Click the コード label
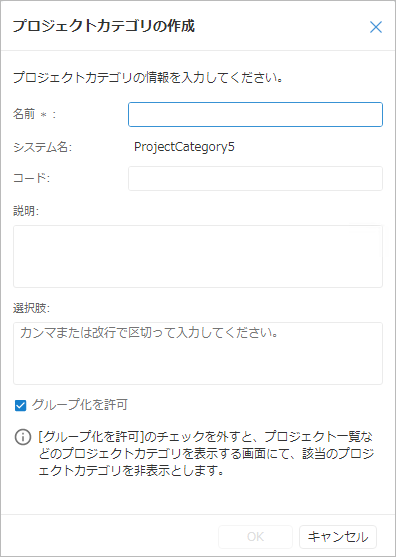Screen dimensions: 396x557 click(31, 178)
